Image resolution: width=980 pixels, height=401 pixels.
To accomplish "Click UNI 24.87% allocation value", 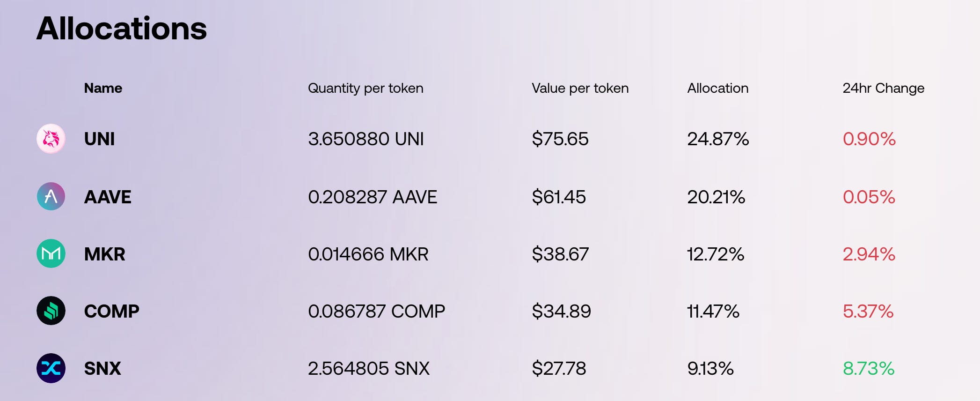I will [x=718, y=139].
